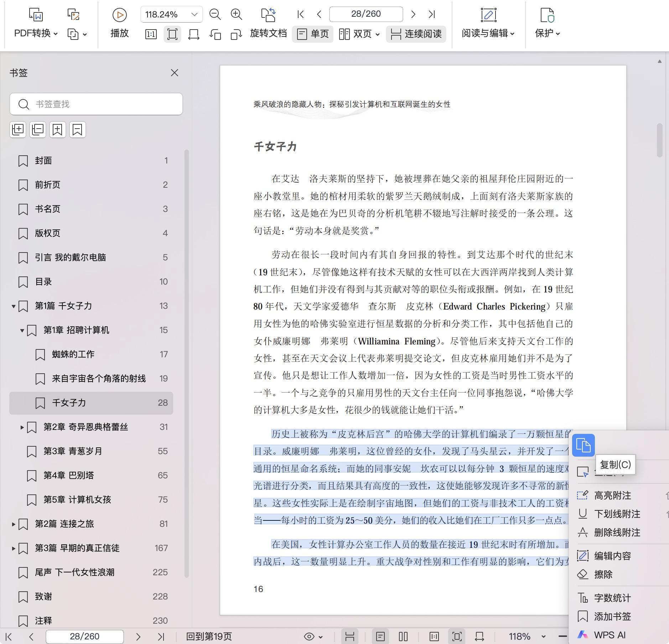
Task: Expand Chapter 2 bookmark subtree
Action: [x=22, y=427]
